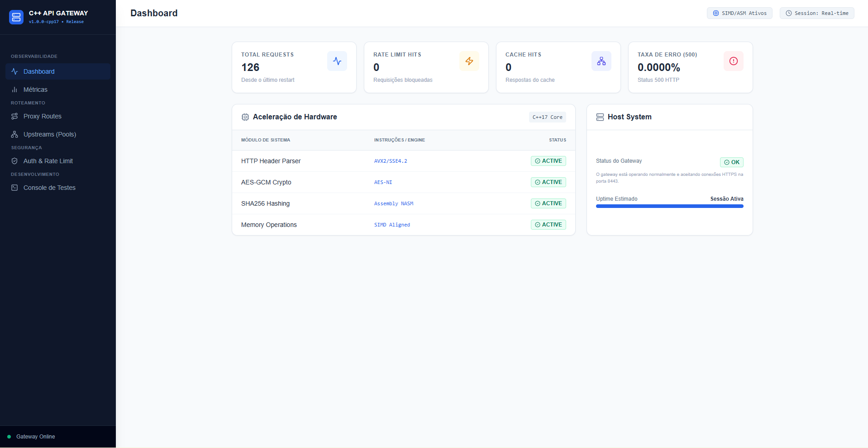868x448 pixels.
Task: Navigate to Auth & Rate Limit
Action: (58, 161)
